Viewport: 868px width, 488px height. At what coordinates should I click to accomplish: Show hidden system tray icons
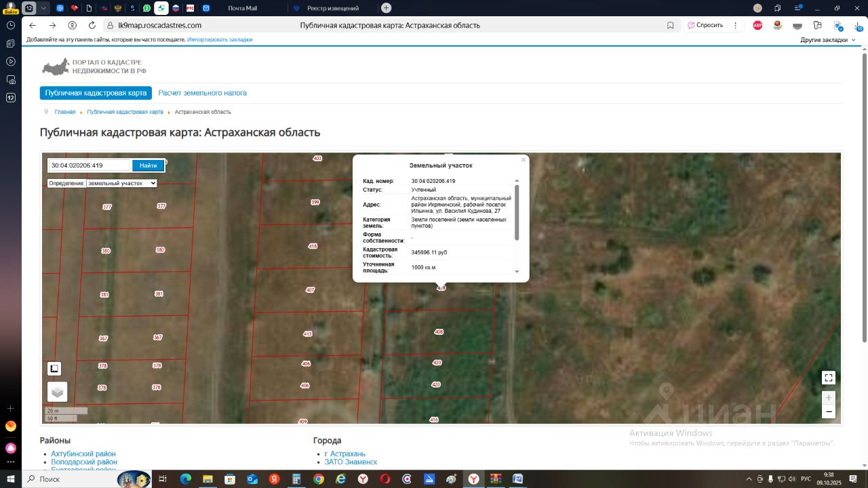pos(749,479)
